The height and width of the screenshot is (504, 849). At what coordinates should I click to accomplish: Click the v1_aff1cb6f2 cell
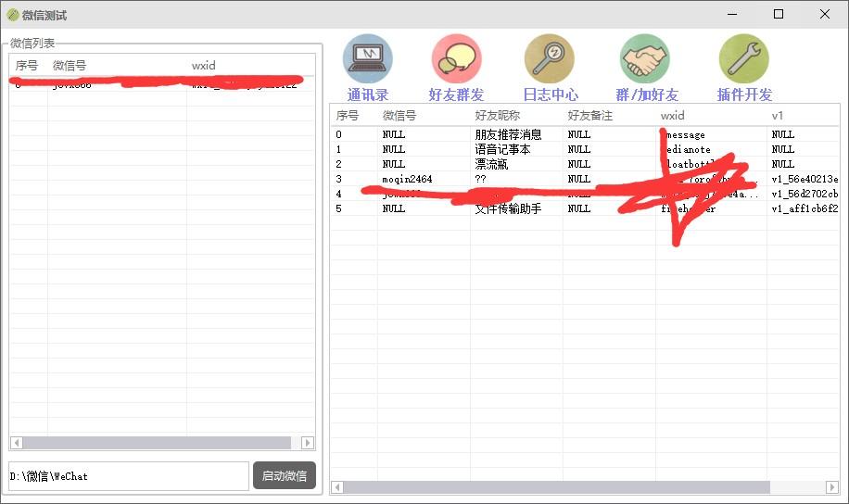pos(805,208)
